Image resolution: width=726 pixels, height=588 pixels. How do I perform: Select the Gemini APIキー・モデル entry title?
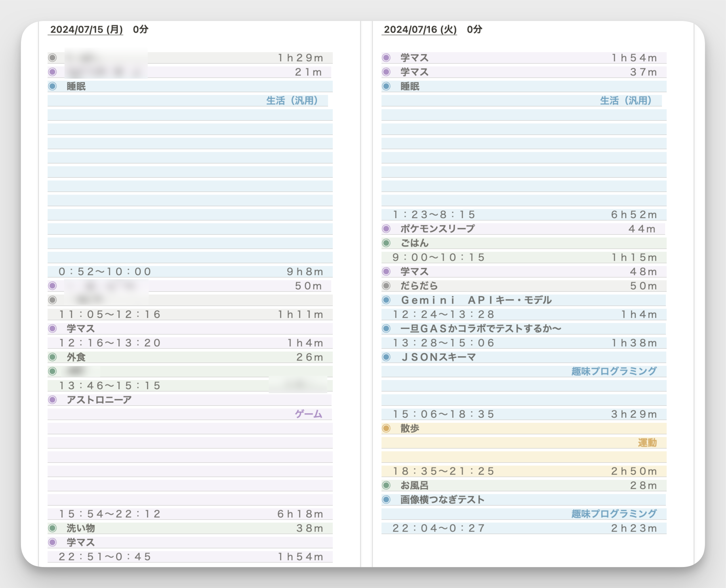pos(476,300)
